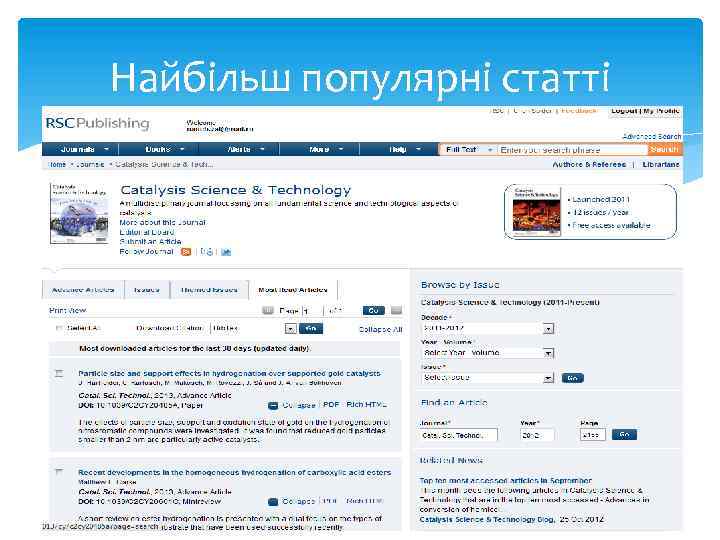Click Go next to Download Citation
Viewport: 720px width, 540px height.
pyautogui.click(x=311, y=328)
